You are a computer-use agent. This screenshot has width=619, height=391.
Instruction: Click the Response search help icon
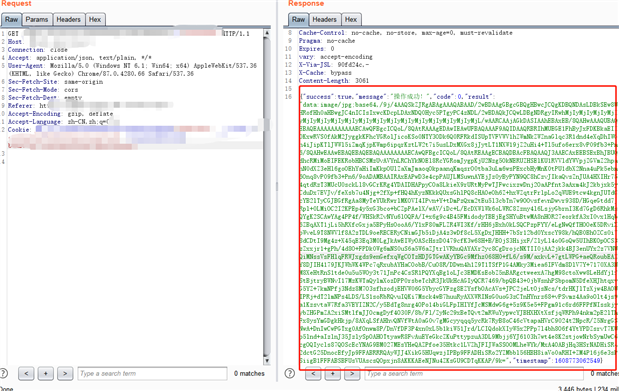tap(289, 373)
